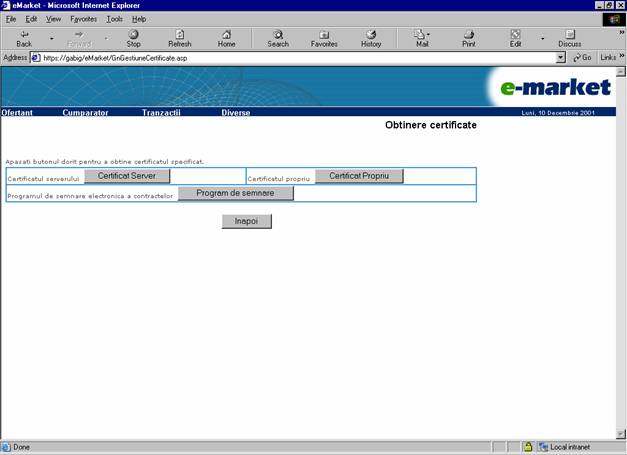627x455 pixels.
Task: Open the Address bar dropdown arrow
Action: pyautogui.click(x=561, y=57)
